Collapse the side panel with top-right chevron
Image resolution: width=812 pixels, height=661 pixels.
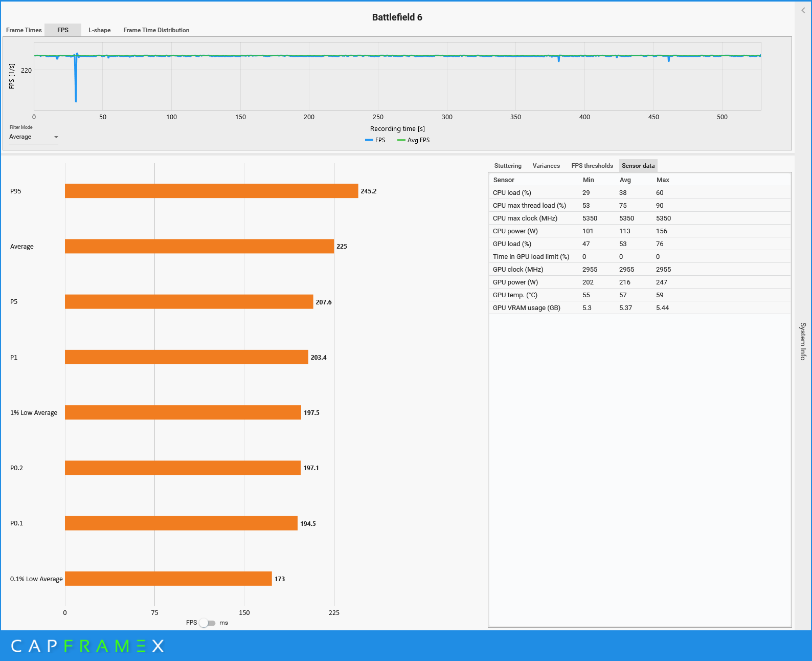tap(803, 10)
